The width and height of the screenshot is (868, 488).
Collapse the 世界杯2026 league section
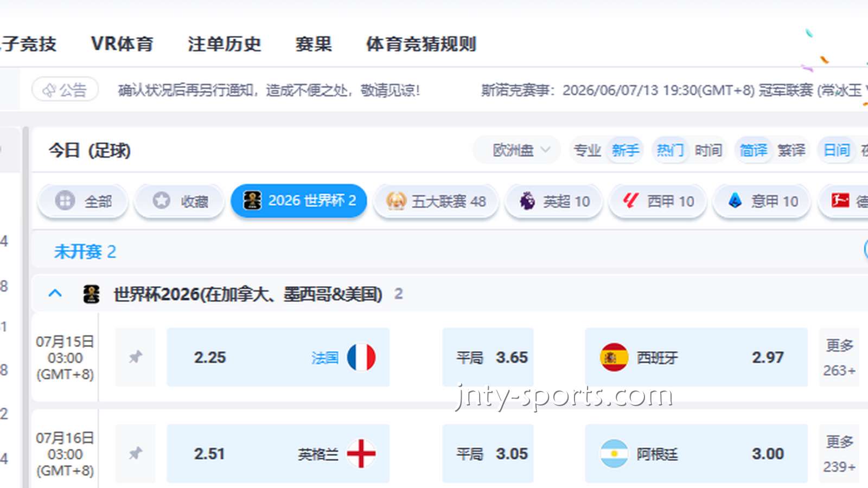pyautogui.click(x=55, y=293)
